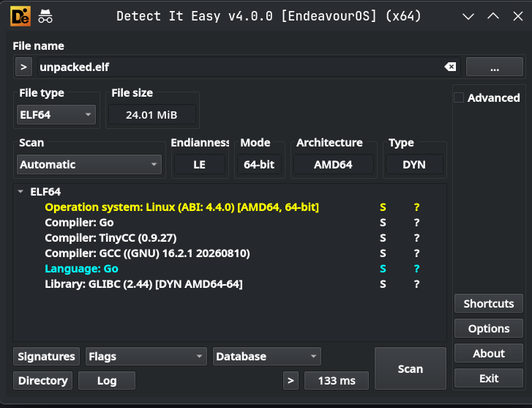Click the S link on TinyCC row
The image size is (532, 408).
[x=383, y=238]
